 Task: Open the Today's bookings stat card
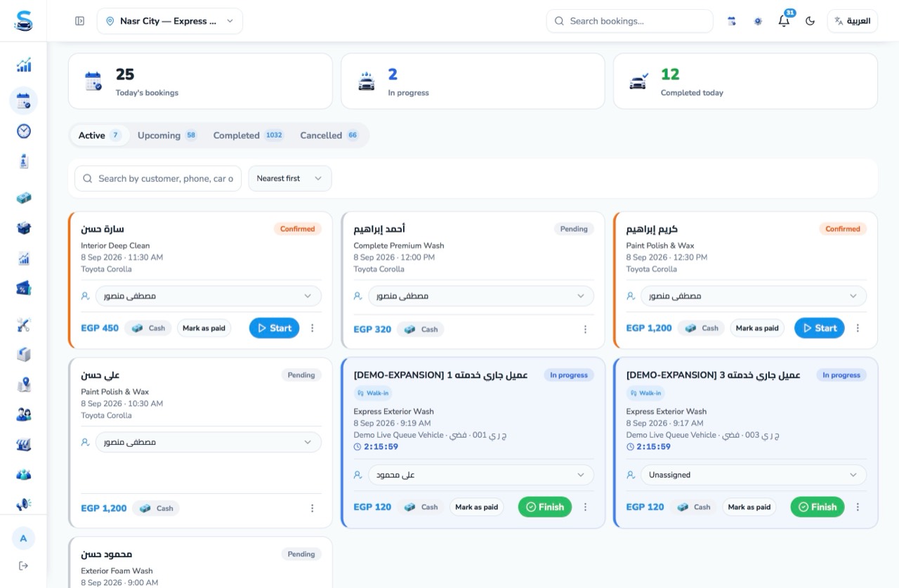coord(200,81)
